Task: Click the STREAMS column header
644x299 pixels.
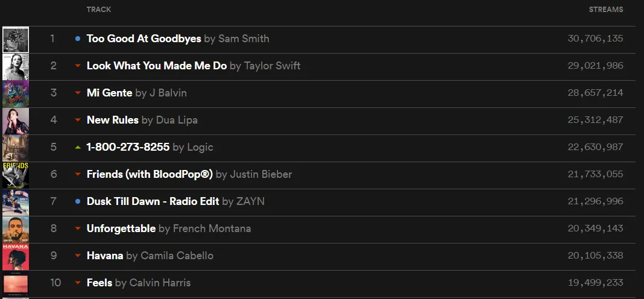Action: (606, 10)
